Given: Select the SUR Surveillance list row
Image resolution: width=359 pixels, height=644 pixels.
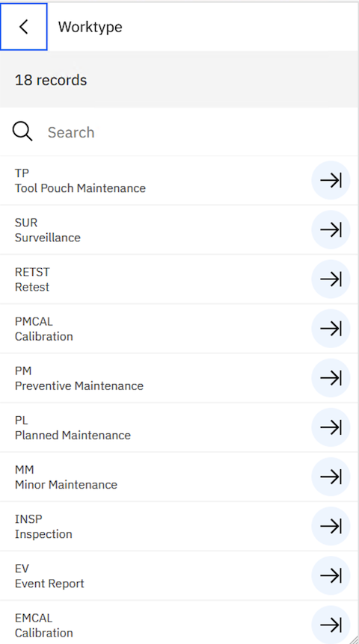Looking at the screenshot, I should point(179,229).
